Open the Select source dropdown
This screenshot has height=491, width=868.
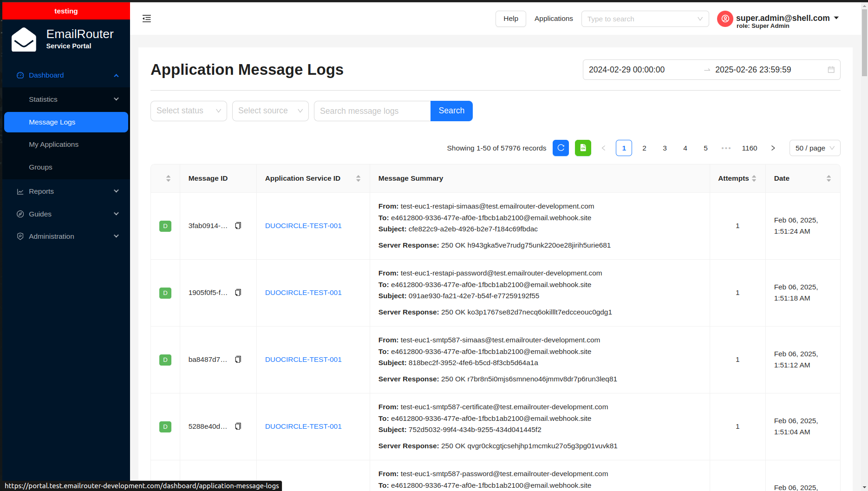270,111
